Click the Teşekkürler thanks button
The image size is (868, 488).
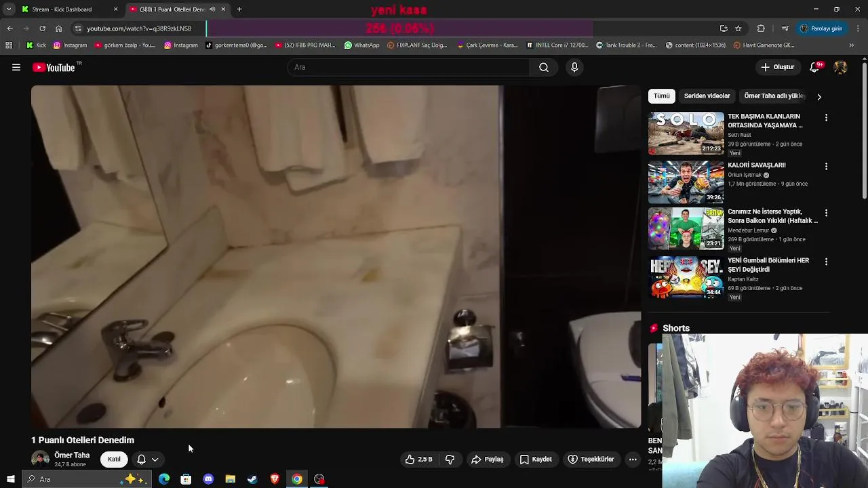click(x=591, y=460)
